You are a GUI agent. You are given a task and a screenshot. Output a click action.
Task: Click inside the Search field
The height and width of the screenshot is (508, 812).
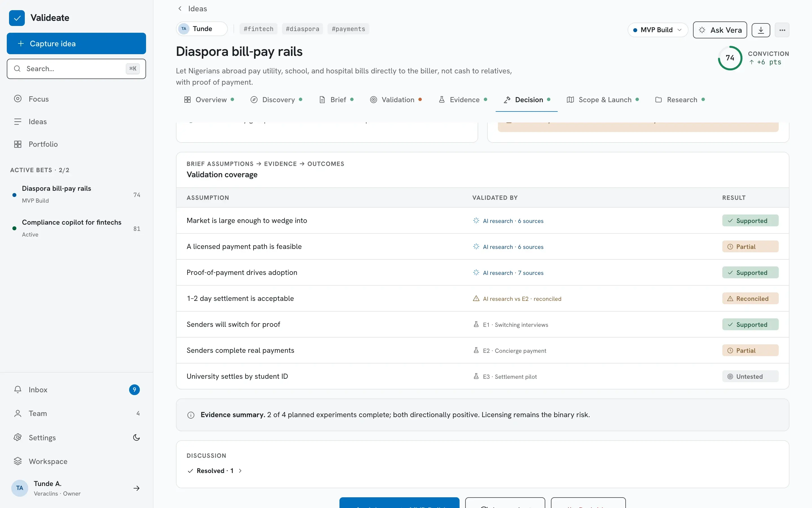[x=76, y=69]
